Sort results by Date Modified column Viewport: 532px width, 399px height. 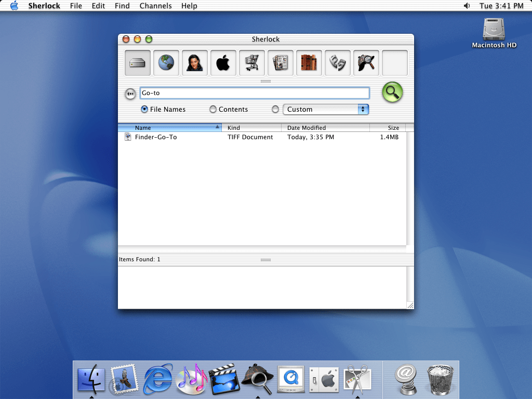point(325,128)
